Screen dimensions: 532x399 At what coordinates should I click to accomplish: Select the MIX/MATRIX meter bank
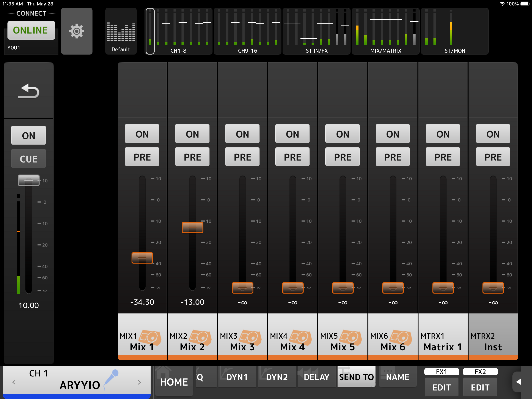click(x=385, y=31)
